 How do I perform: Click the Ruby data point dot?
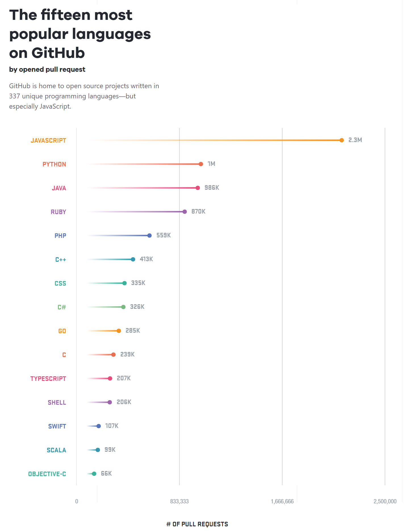(185, 212)
